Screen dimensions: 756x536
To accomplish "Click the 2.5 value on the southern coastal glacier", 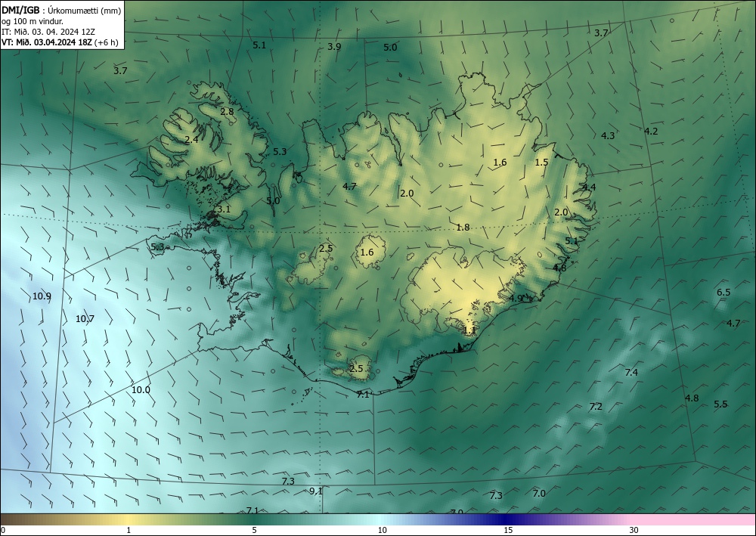I will tap(356, 369).
